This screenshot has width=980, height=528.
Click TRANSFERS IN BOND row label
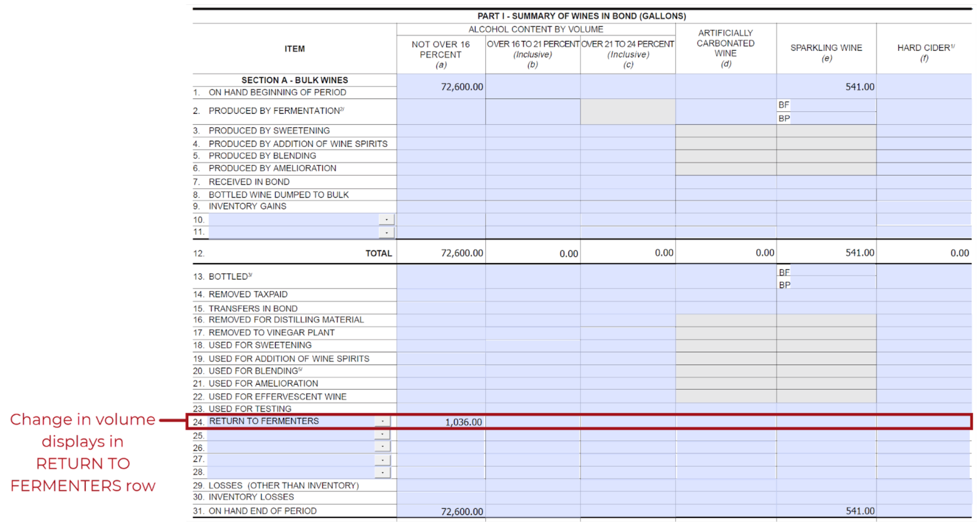pos(253,309)
